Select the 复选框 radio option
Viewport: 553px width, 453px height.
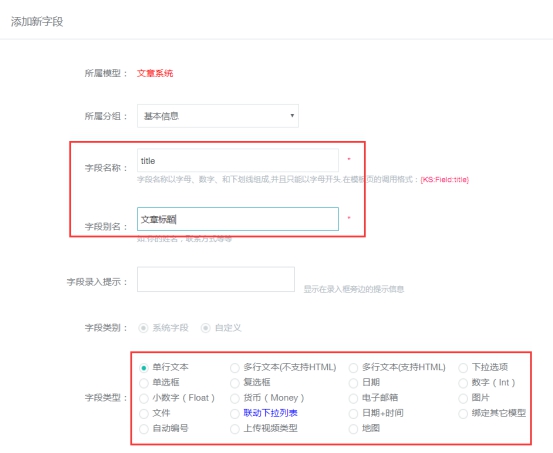coord(235,383)
